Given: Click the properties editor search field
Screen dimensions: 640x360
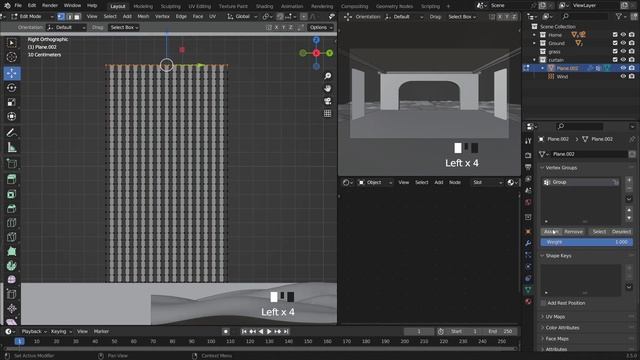Looking at the screenshot, I should click(x=580, y=127).
